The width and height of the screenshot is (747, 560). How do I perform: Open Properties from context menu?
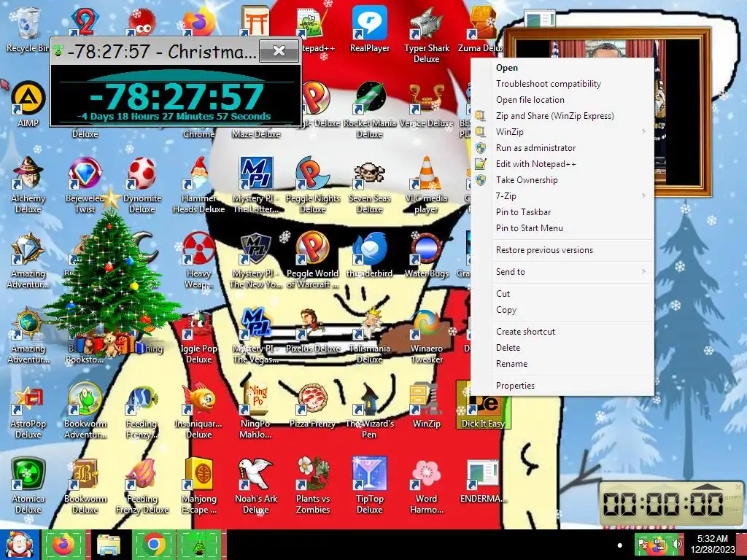562,386
